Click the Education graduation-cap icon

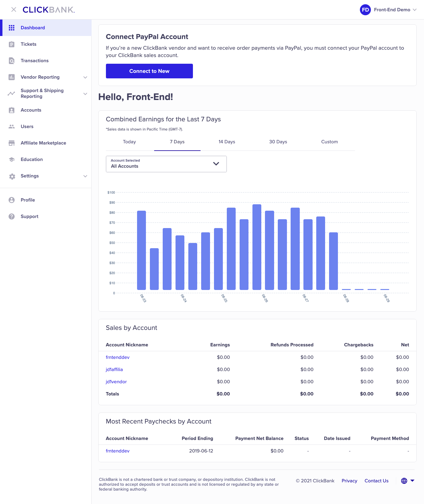[x=12, y=159]
